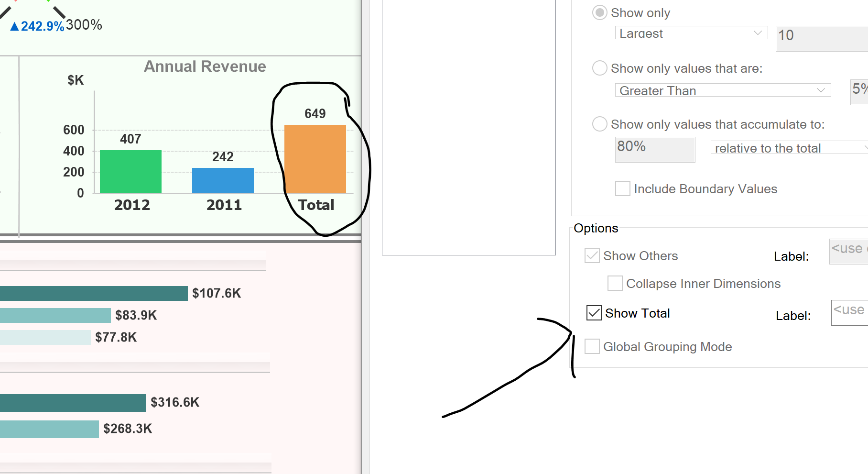This screenshot has height=474, width=868.
Task: Select 'Show only values that are' option
Action: coord(599,68)
